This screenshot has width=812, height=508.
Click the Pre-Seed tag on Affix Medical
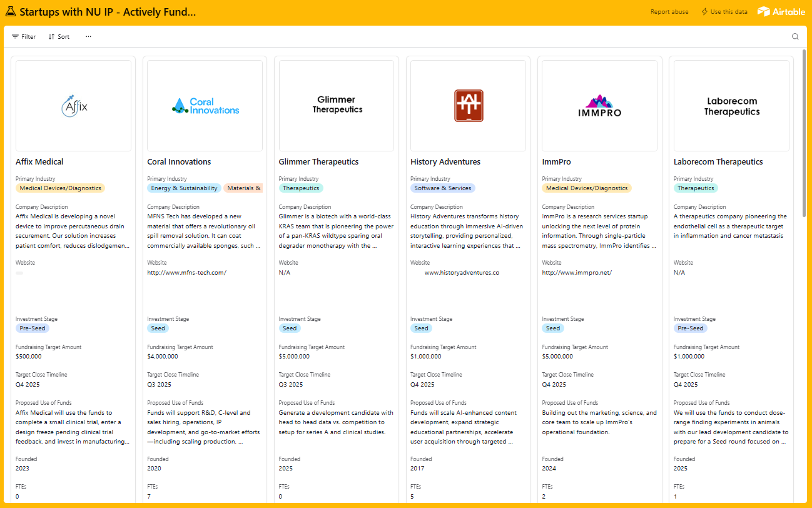[33, 328]
